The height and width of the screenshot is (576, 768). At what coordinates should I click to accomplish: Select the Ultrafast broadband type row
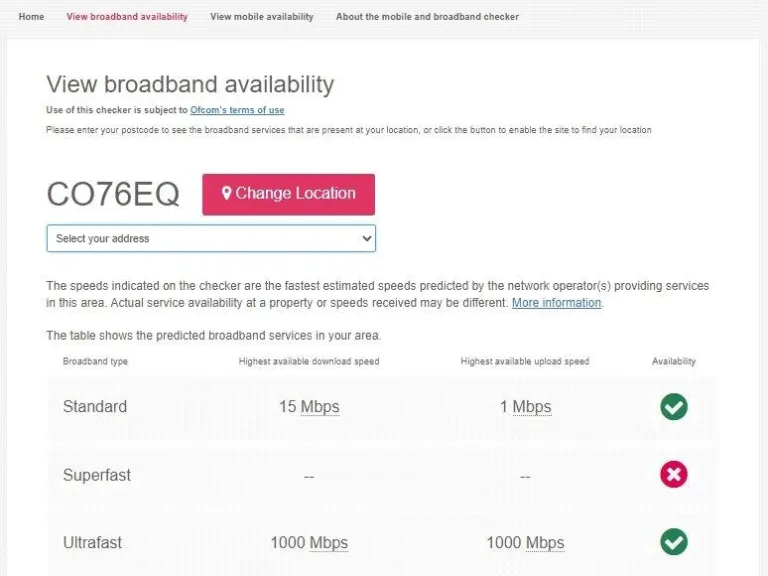click(x=92, y=543)
